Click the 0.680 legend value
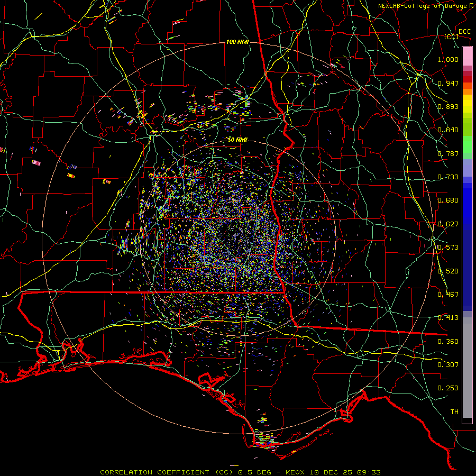Screen dimensions: 476x476 (x=448, y=200)
